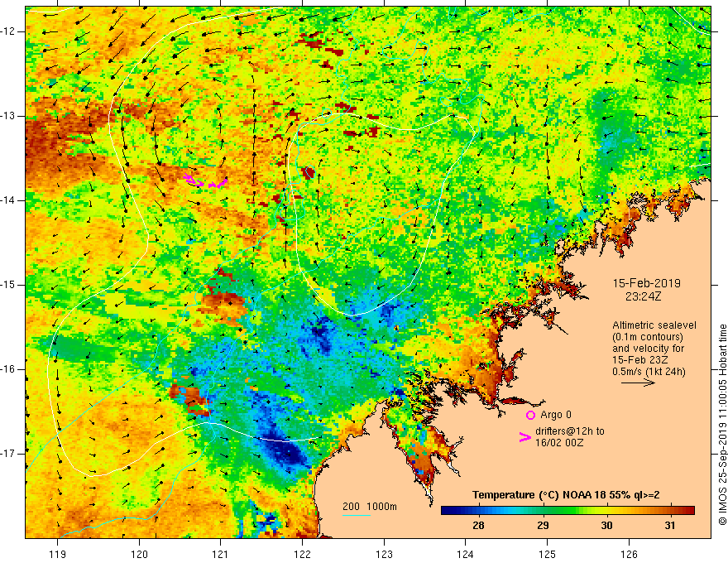Click longitude label 121
The width and height of the screenshot is (728, 563).
click(x=221, y=554)
